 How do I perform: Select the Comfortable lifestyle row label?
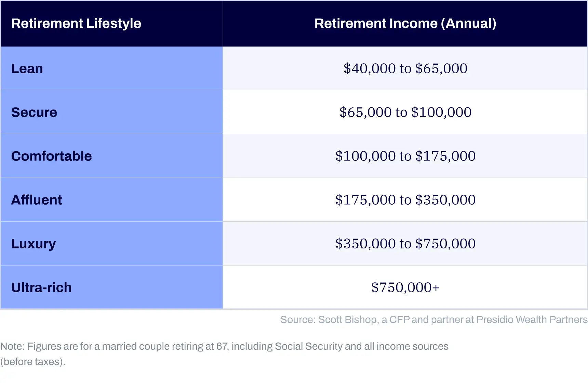pos(111,156)
